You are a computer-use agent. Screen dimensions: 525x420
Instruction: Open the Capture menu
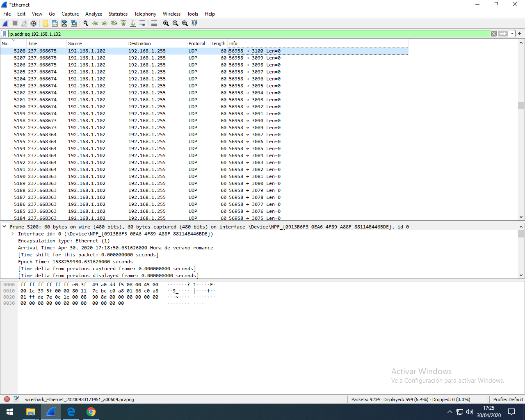coord(70,14)
